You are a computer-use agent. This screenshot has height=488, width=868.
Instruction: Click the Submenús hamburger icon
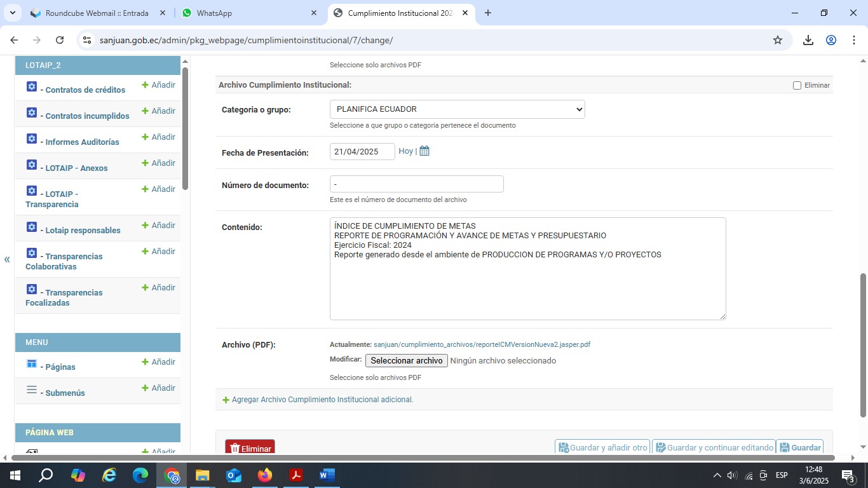click(x=32, y=390)
